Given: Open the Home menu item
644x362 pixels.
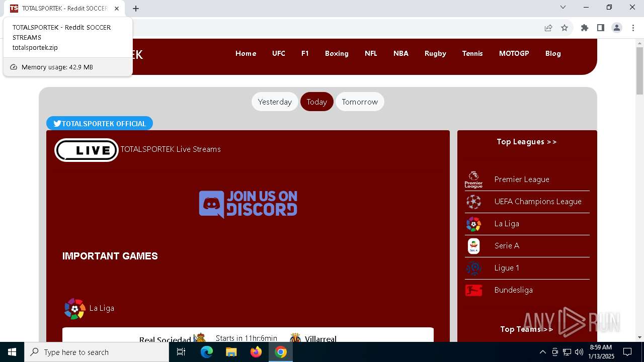Looking at the screenshot, I should click(x=246, y=53).
